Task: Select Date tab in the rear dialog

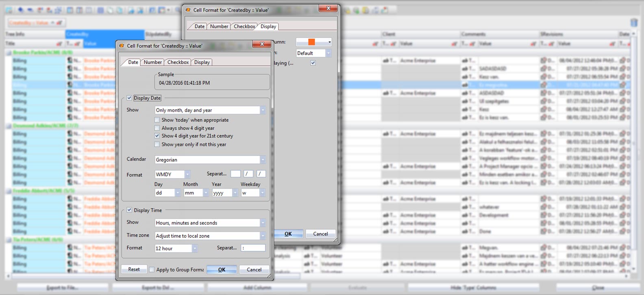Action: click(x=199, y=26)
